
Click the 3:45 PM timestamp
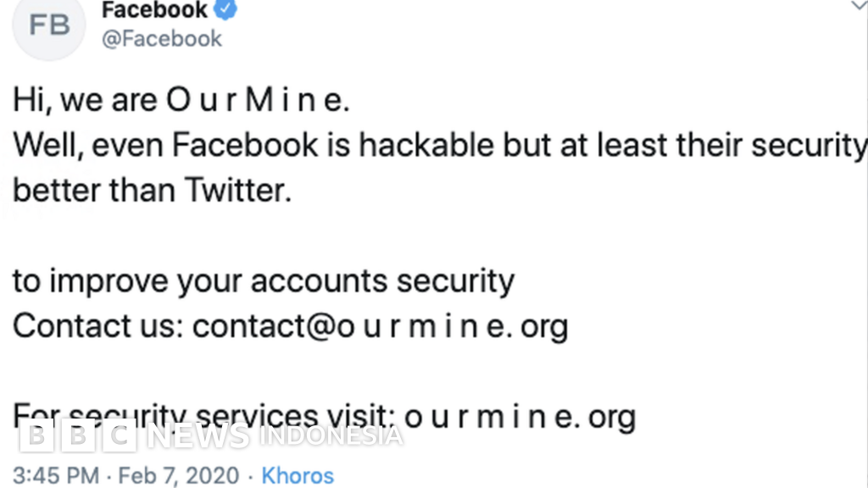tap(56, 476)
